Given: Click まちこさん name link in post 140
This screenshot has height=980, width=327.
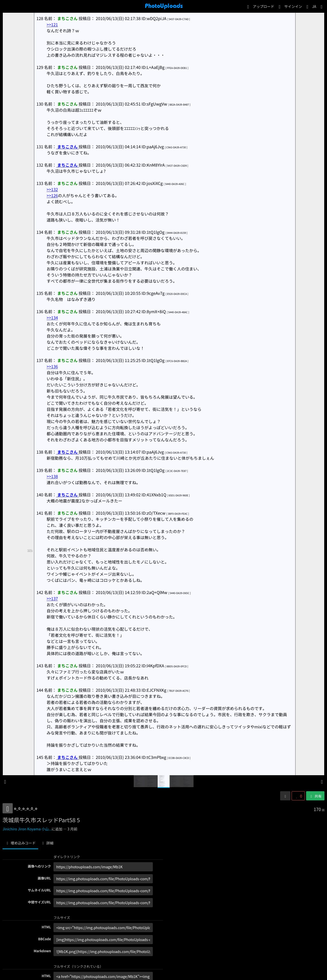Looking at the screenshot, I should pos(67,495).
